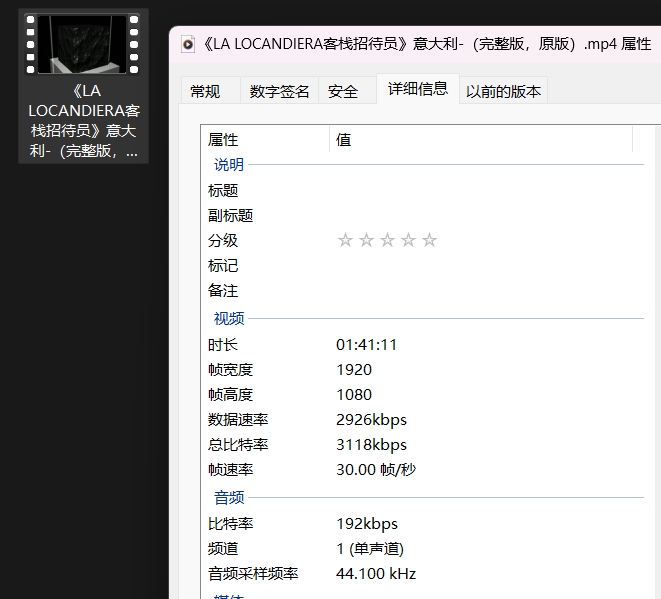Collapse the 视频 section header

(228, 318)
